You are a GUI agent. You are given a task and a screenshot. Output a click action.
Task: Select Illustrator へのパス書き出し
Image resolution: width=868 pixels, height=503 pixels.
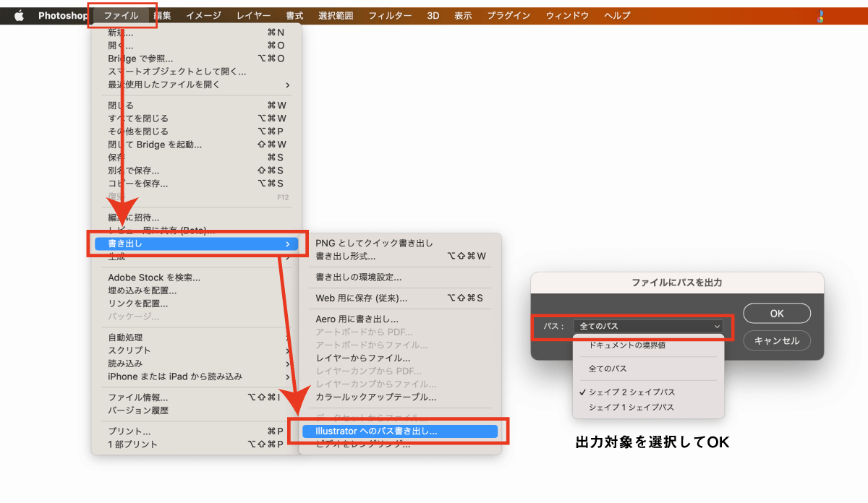point(401,430)
